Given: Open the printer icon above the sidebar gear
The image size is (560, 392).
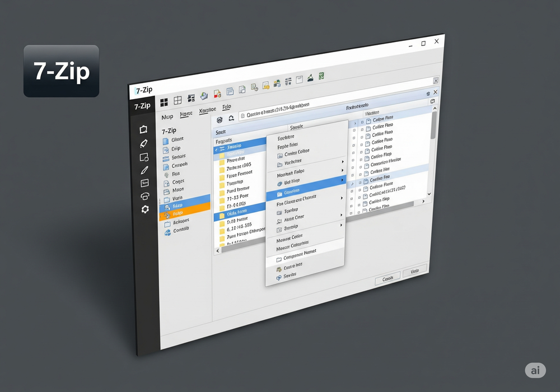Looking at the screenshot, I should [144, 196].
